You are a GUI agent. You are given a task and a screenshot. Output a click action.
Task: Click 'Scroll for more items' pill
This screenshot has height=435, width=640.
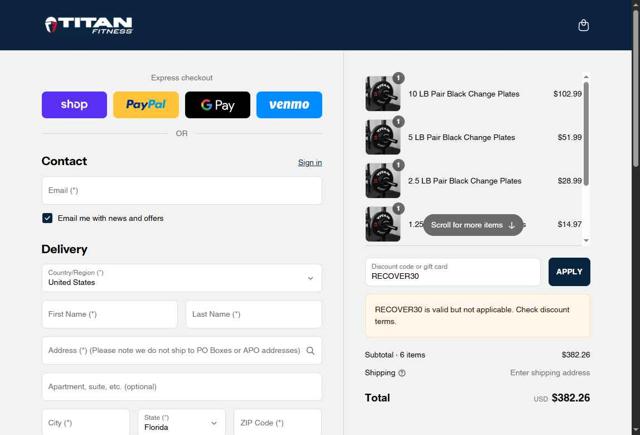point(473,225)
